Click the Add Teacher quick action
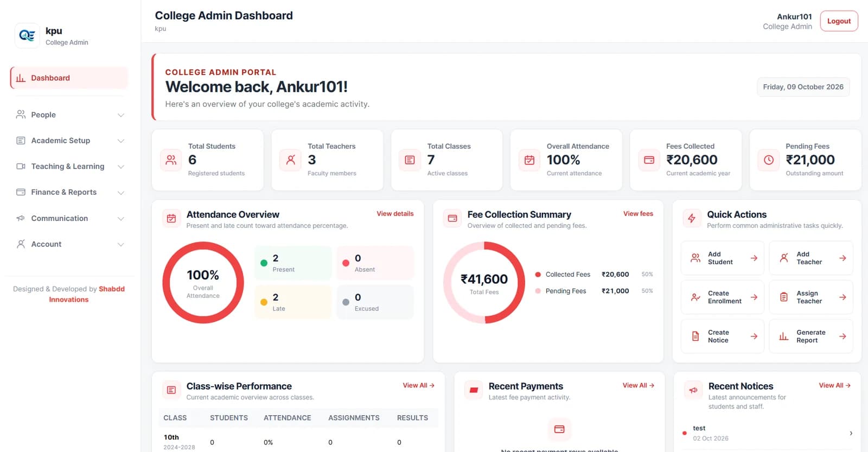Viewport: 868px width, 452px height. click(811, 258)
